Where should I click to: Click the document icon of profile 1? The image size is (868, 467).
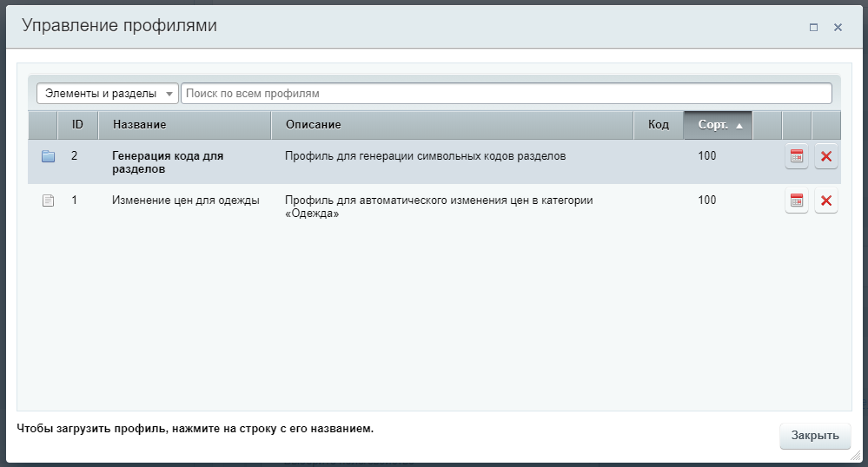(x=49, y=201)
